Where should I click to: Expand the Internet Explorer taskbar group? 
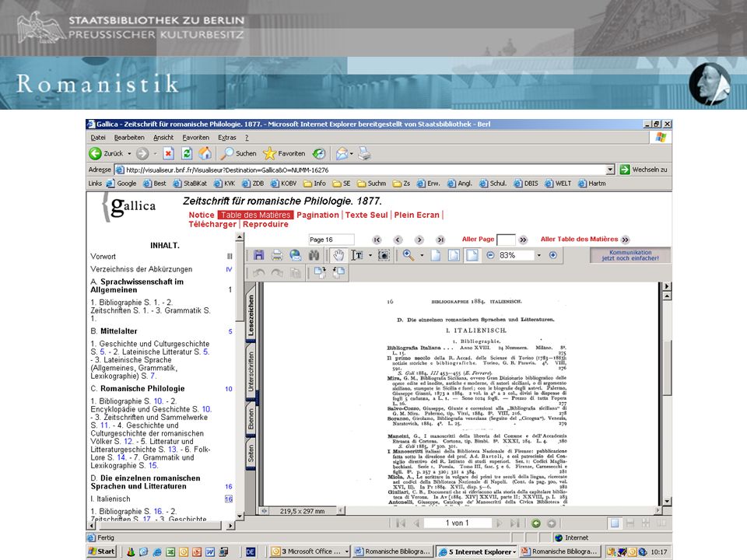pyautogui.click(x=514, y=551)
